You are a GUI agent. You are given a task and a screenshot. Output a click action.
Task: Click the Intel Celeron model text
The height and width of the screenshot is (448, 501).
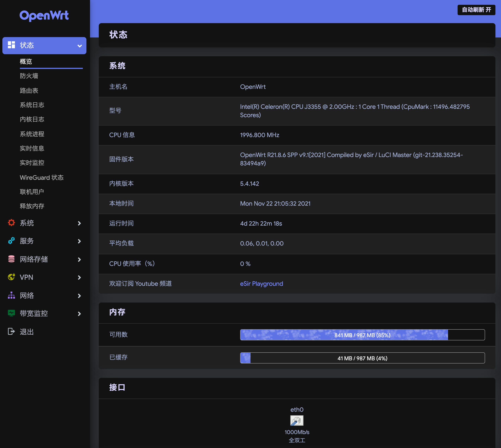355,111
